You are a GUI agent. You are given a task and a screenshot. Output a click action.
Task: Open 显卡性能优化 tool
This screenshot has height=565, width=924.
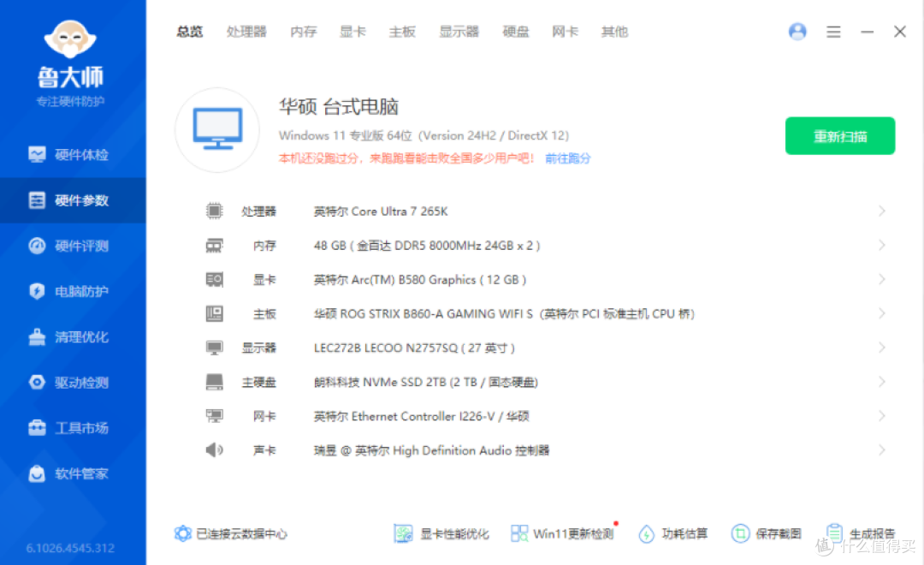[441, 533]
